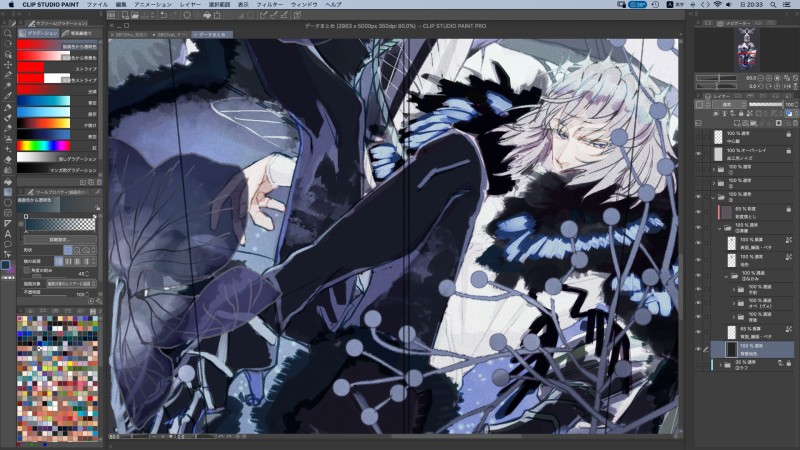Toggle visibility of オーバーレイ 加工用ノイズ layer
This screenshot has width=800, height=450.
click(x=698, y=154)
